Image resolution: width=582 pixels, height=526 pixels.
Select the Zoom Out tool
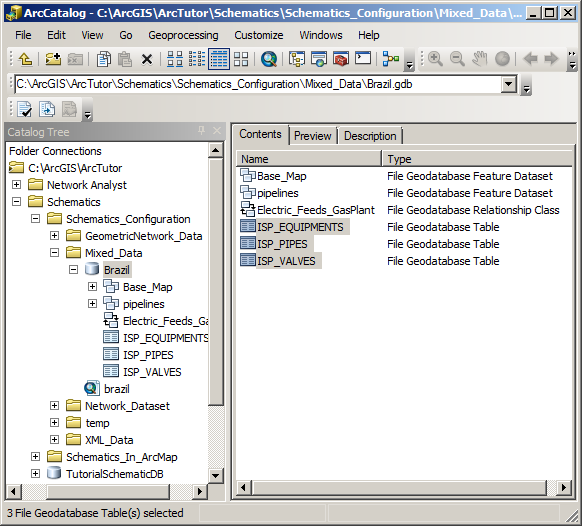tap(457, 59)
